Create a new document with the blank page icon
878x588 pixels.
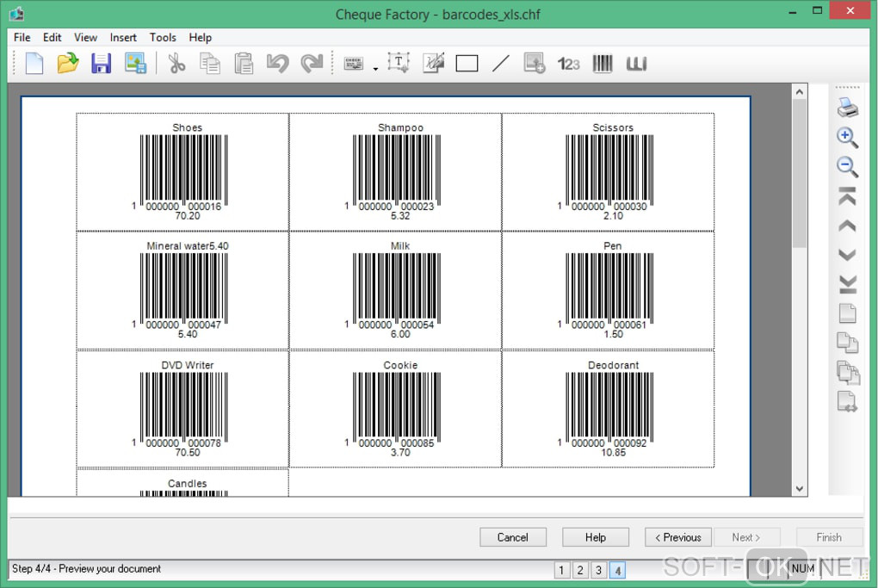(x=34, y=64)
